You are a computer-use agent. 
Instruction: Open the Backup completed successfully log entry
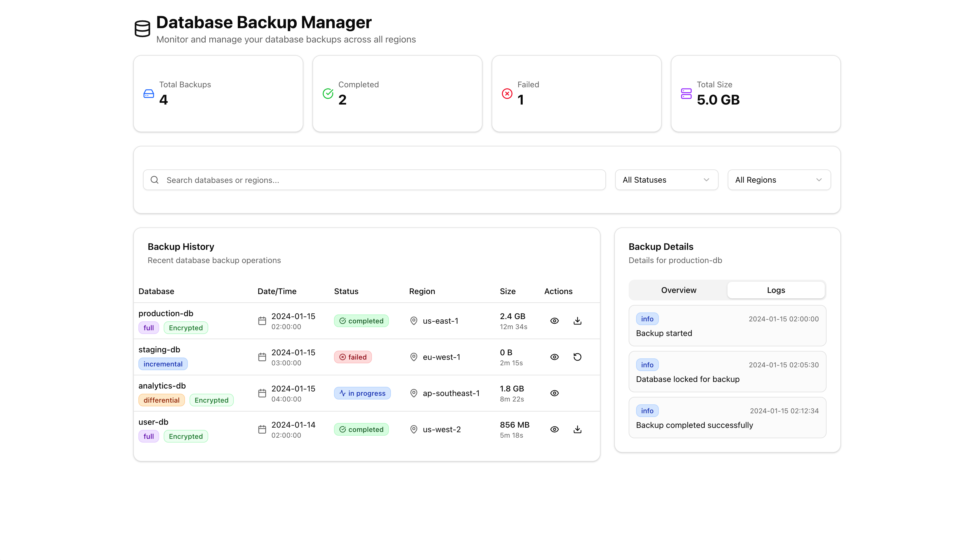727,417
